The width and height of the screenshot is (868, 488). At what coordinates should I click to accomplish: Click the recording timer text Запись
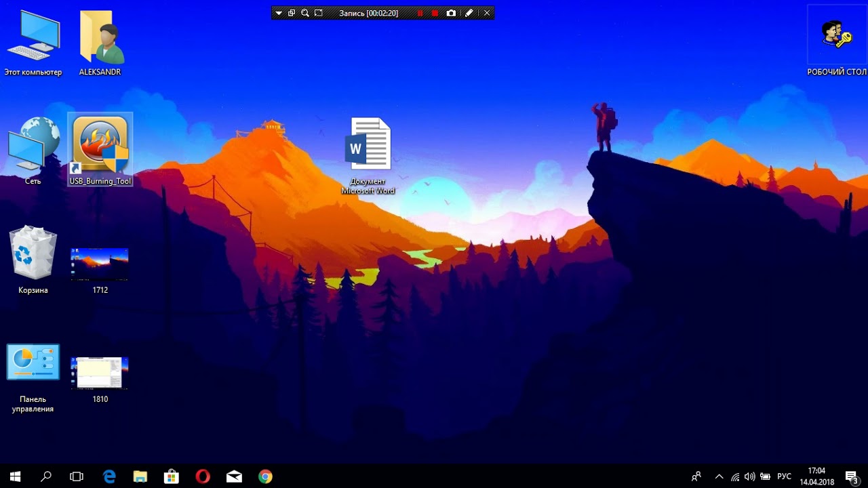(368, 13)
